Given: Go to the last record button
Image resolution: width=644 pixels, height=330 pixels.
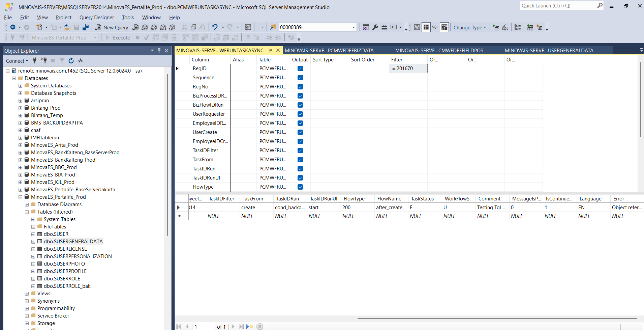Looking at the screenshot, I should click(x=241, y=326).
